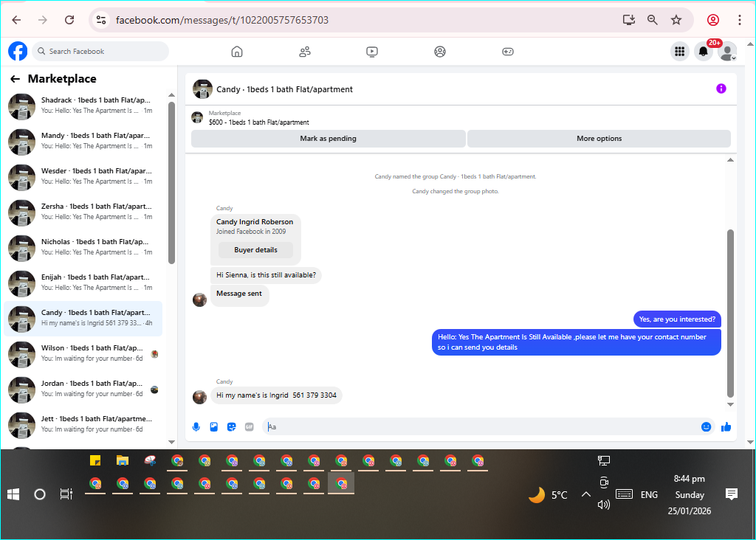Open the Groups icon in top navigation
Image resolution: width=756 pixels, height=540 pixels.
click(x=440, y=52)
